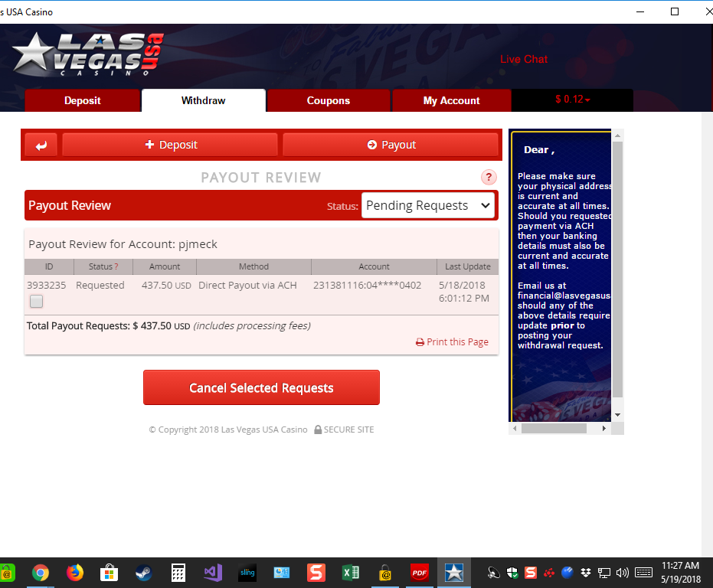This screenshot has width=713, height=588.
Task: Select the checkbox for request 3933235
Action: pyautogui.click(x=37, y=301)
